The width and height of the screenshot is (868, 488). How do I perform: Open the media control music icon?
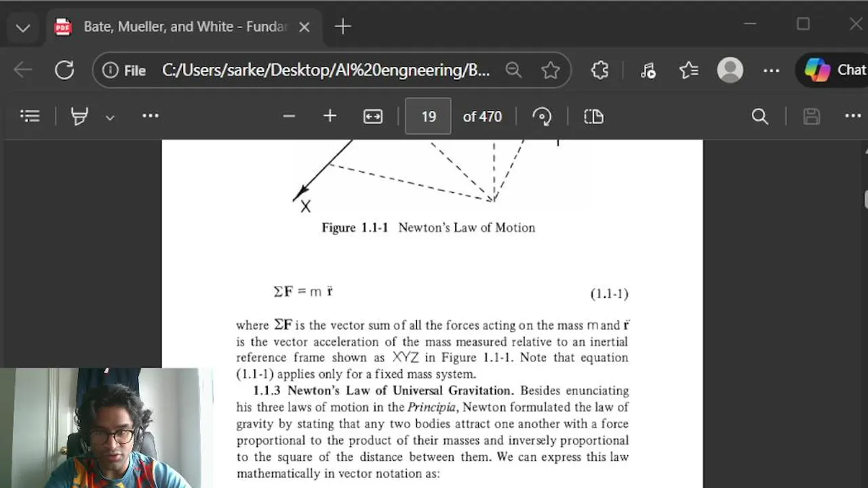[648, 70]
